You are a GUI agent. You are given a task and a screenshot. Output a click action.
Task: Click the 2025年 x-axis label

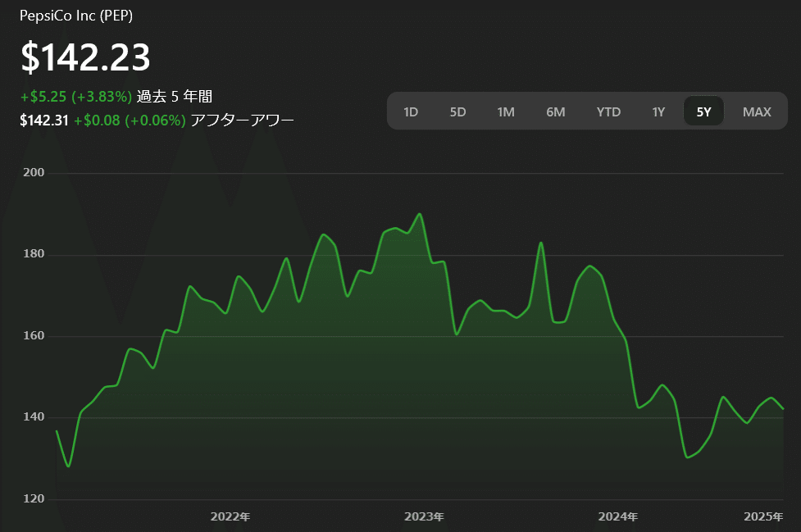pyautogui.click(x=763, y=516)
